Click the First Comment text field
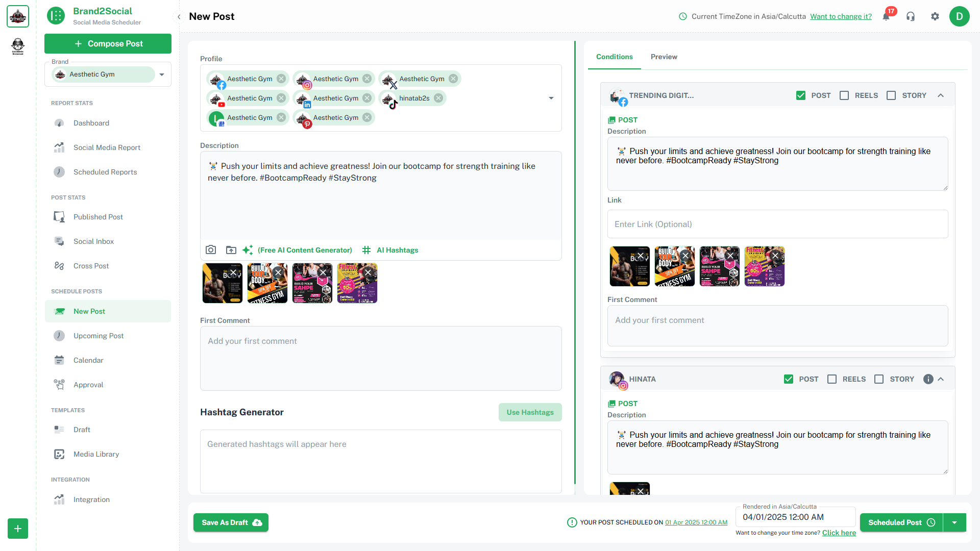The image size is (980, 551). pos(381,358)
